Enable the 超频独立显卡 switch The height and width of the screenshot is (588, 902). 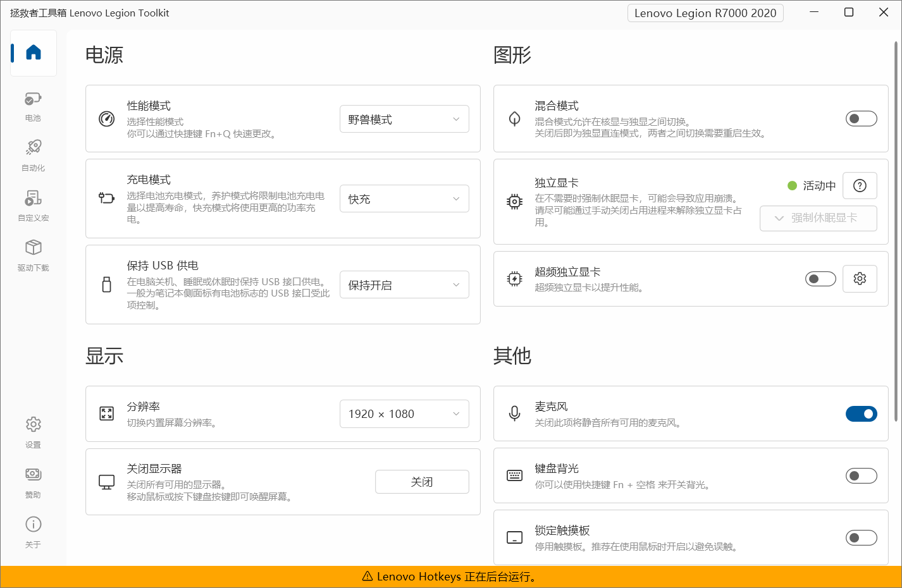820,279
